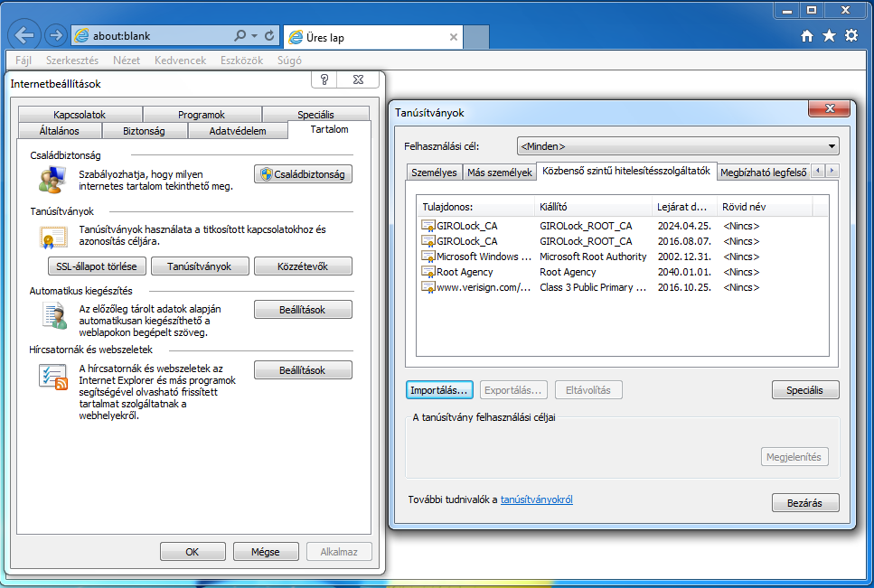Open a new tab button
Viewport: 874px width, 588px height.
pos(476,37)
